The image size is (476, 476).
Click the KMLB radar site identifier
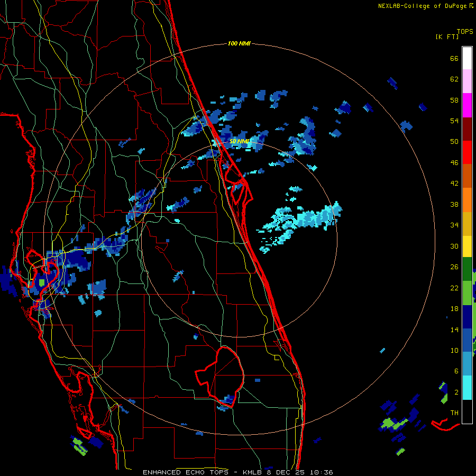point(252,472)
